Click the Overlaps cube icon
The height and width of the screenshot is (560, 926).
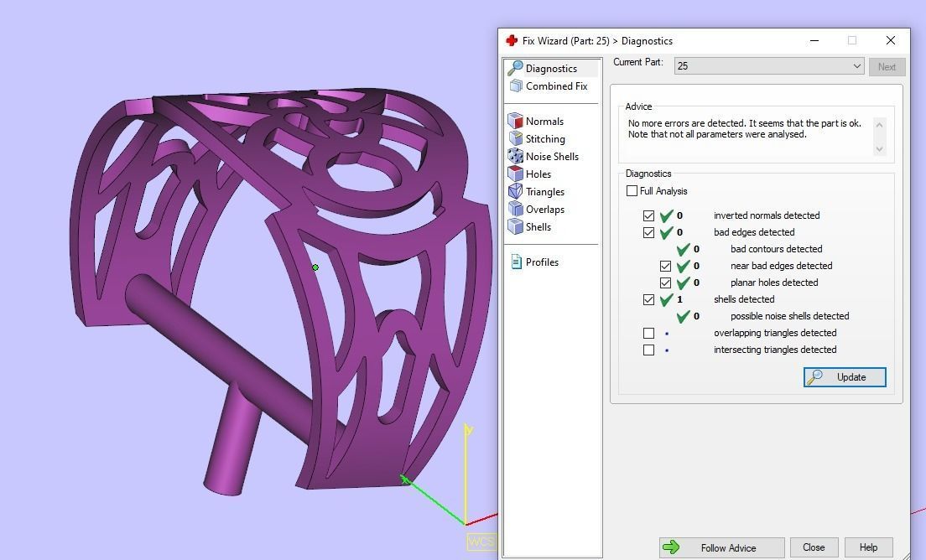tap(516, 209)
